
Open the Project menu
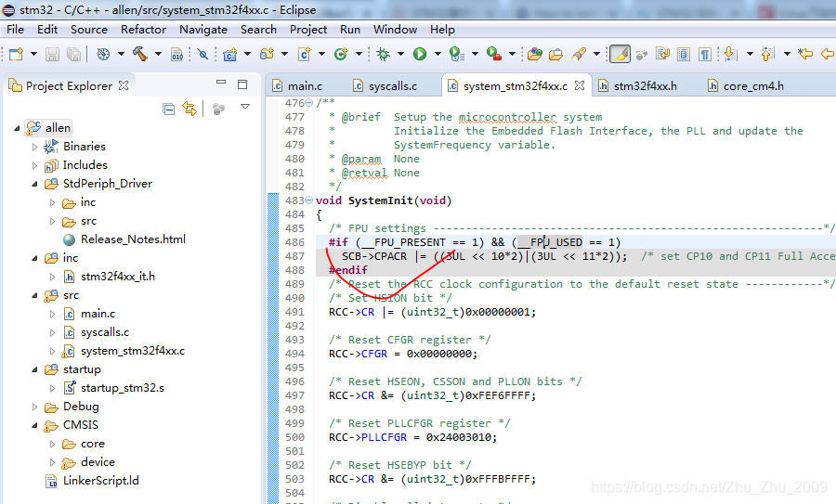coord(308,30)
